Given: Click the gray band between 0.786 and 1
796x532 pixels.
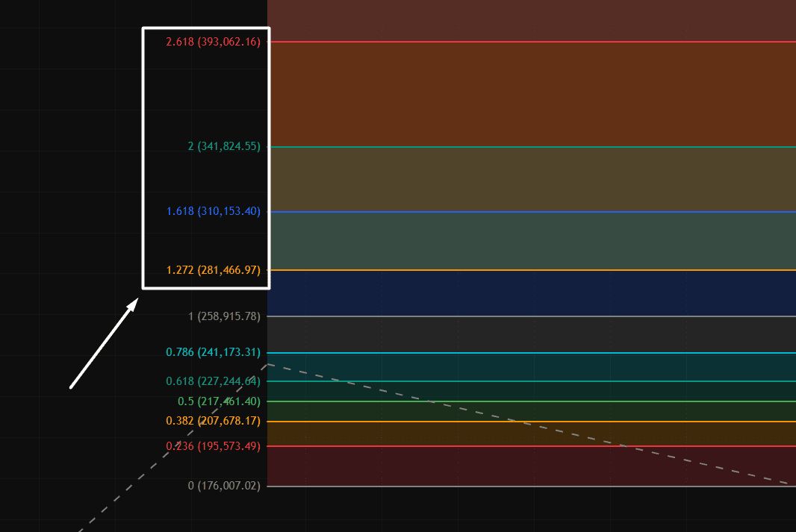Looking at the screenshot, I should click(530, 334).
